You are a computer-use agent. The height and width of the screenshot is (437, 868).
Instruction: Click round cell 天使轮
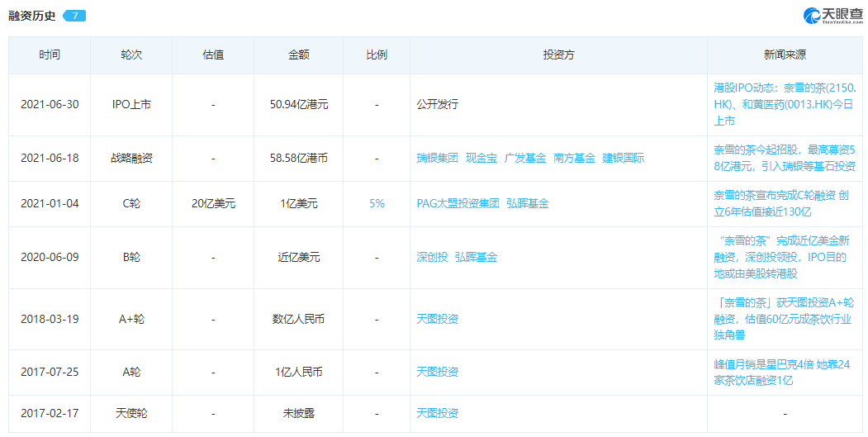pos(131,414)
